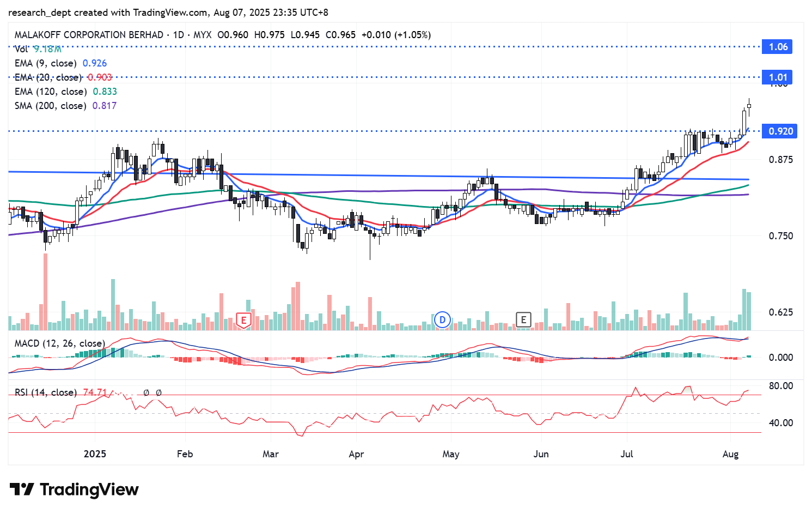Click the EMA 120 value 0.833
This screenshot has height=514, width=812.
tap(105, 92)
